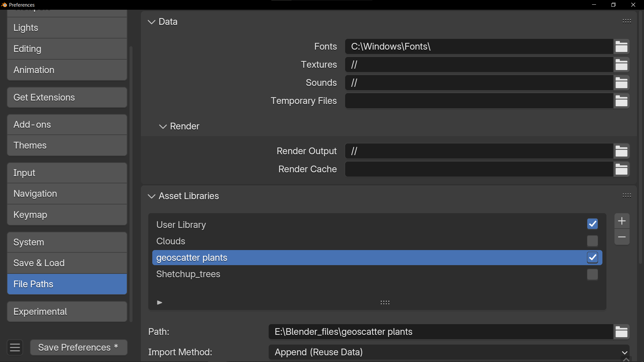This screenshot has width=644, height=362.
Task: Click Save Preferences button
Action: (x=79, y=348)
